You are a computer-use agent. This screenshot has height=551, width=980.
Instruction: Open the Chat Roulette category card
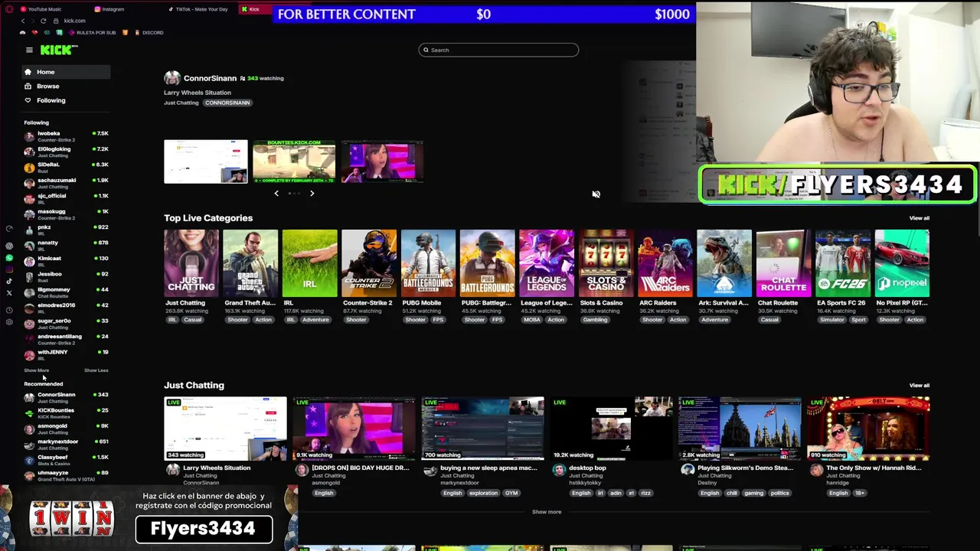[x=783, y=263]
